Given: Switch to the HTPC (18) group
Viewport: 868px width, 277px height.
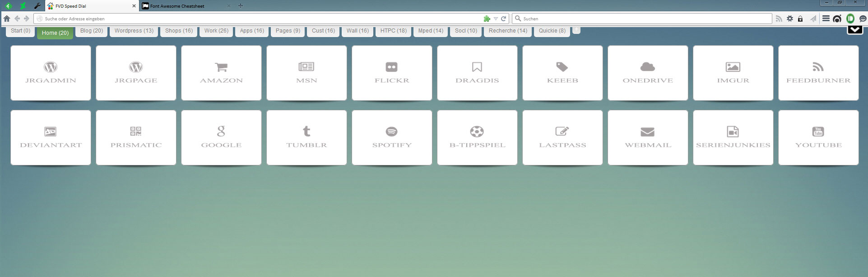Looking at the screenshot, I should (x=393, y=31).
